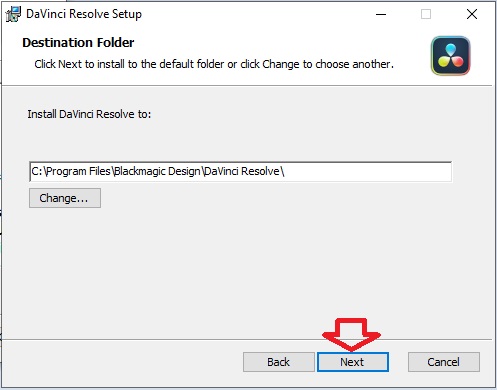Open folder chooser with Change... button
Viewport: 497px width, 390px height.
point(65,198)
